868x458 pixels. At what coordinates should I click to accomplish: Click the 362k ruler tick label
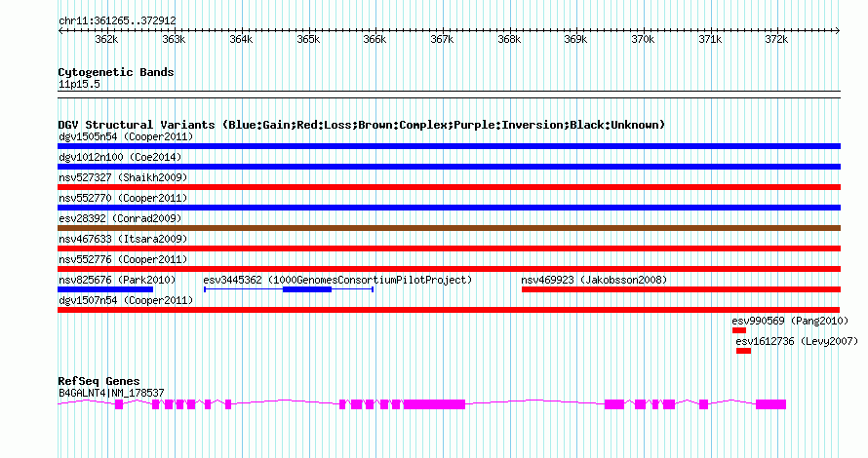106,39
